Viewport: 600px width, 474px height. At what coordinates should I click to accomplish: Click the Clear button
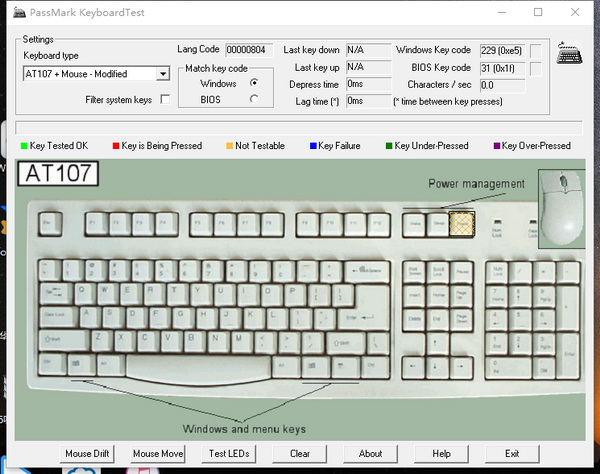coord(300,453)
